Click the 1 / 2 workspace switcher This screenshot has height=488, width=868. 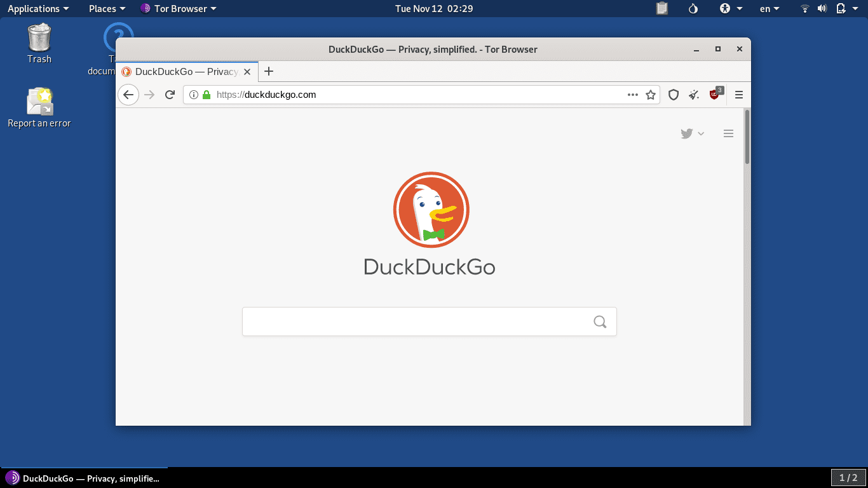[x=848, y=478]
